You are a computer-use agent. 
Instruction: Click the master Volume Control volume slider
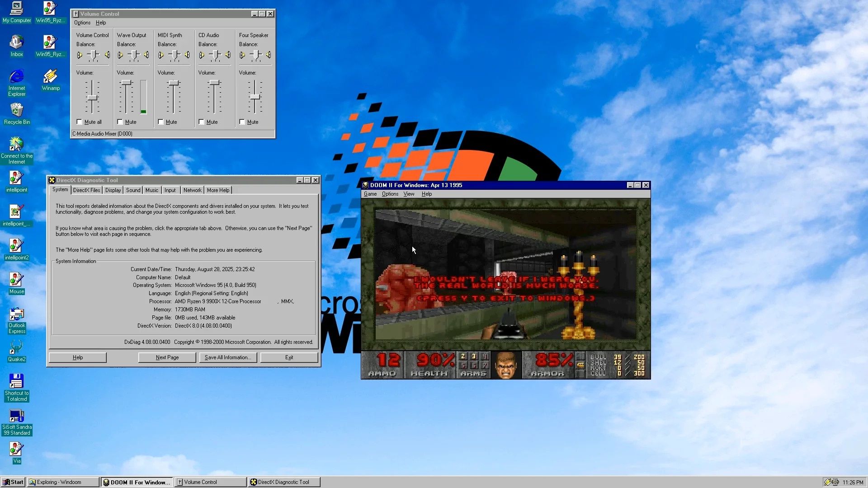(92, 97)
